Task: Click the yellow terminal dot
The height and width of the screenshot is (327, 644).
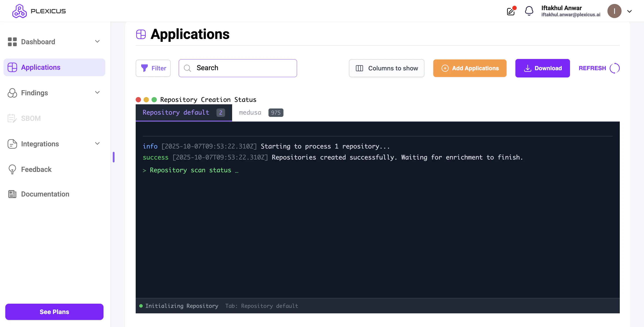Action: [x=146, y=100]
